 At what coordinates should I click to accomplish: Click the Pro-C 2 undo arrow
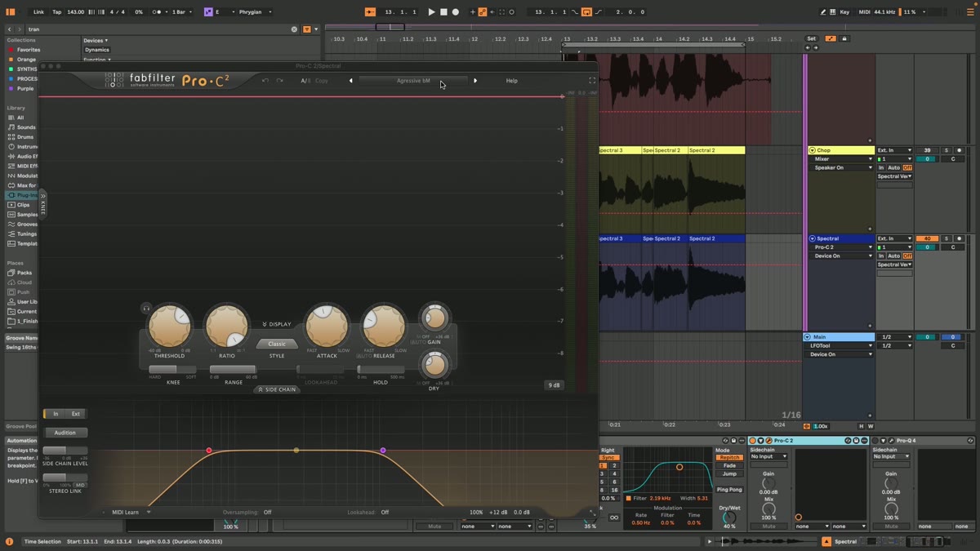(x=265, y=81)
